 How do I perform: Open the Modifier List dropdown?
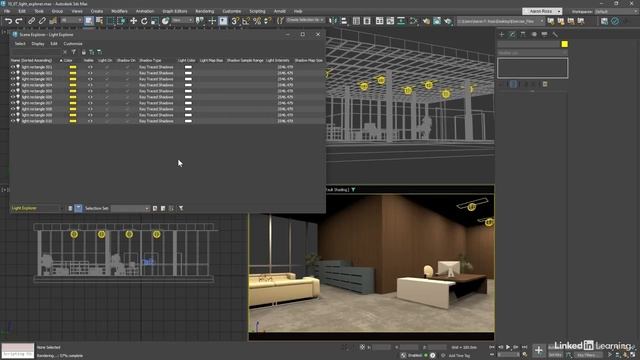coord(532,53)
